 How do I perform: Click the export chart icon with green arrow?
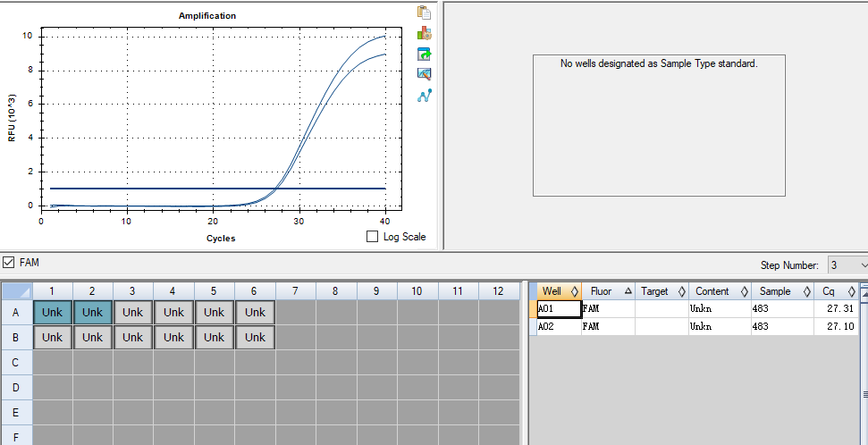pyautogui.click(x=424, y=54)
